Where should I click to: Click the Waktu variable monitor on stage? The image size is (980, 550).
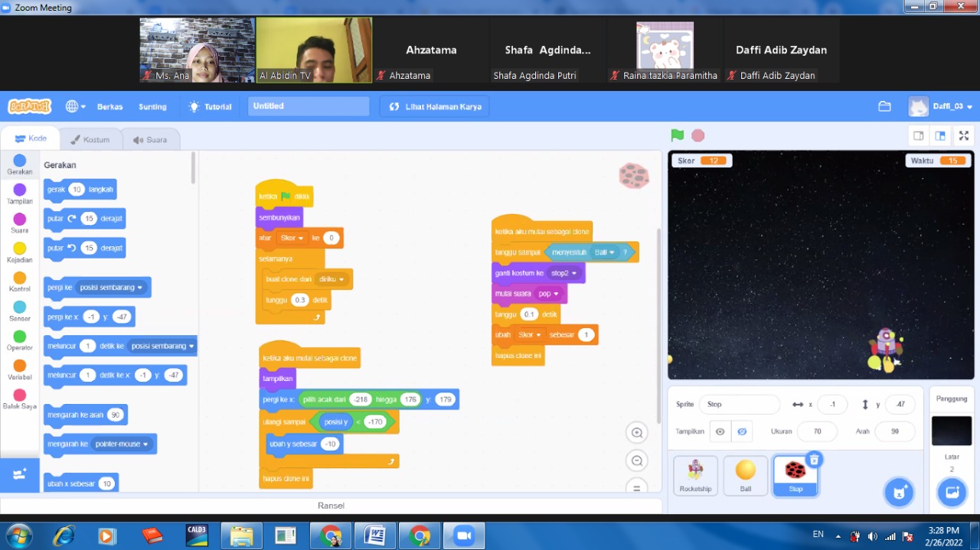936,161
